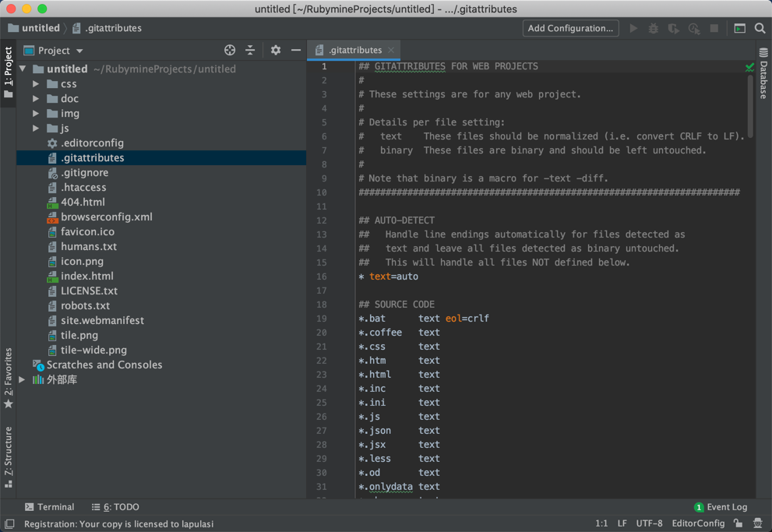Open Project panel settings gear
This screenshot has width=772, height=532.
pyautogui.click(x=276, y=50)
